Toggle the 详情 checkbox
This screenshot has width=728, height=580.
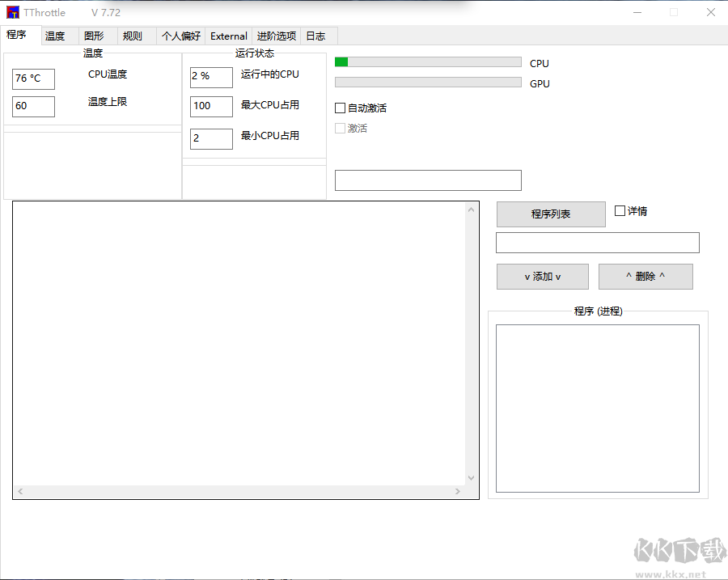619,210
